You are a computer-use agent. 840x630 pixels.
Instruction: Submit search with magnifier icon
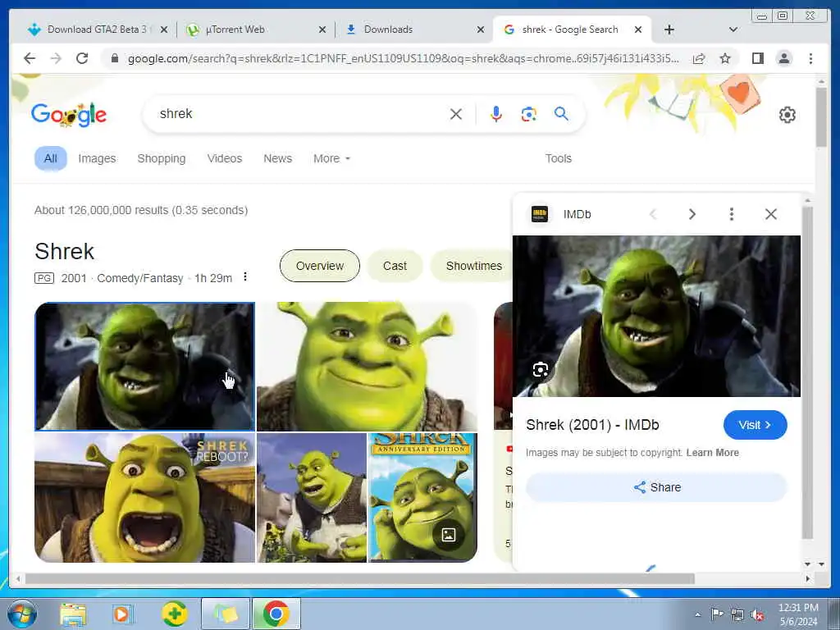[x=561, y=113]
